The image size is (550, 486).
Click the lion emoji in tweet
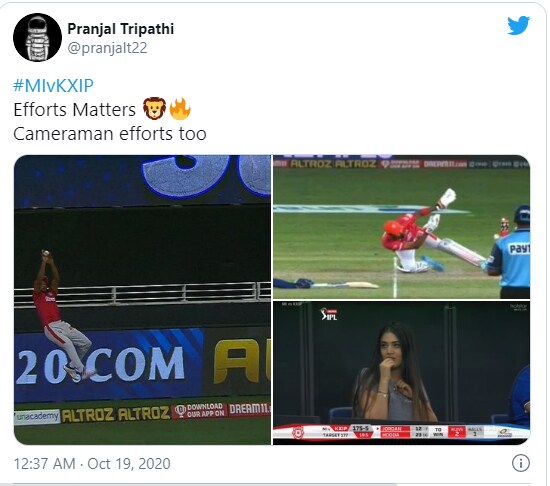coord(154,108)
